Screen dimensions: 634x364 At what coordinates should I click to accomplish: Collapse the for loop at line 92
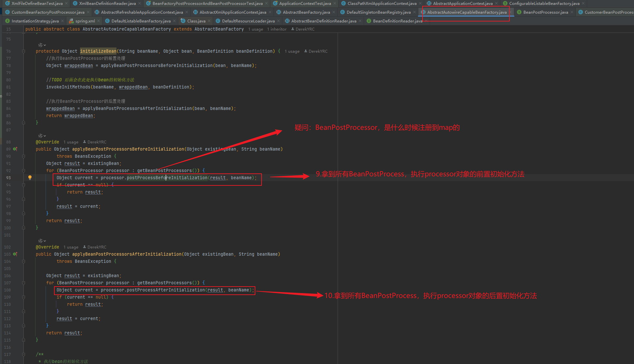pos(23,170)
